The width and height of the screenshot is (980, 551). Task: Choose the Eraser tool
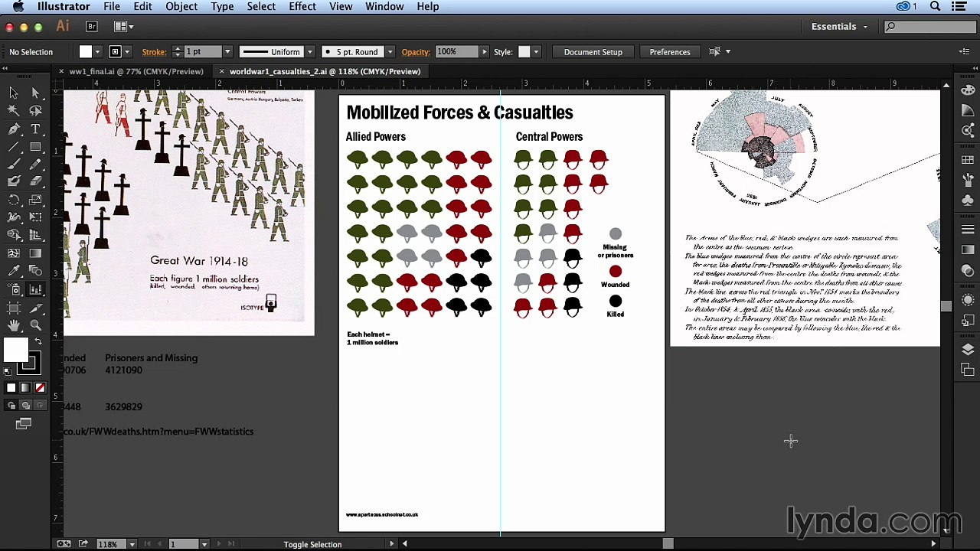pyautogui.click(x=35, y=182)
